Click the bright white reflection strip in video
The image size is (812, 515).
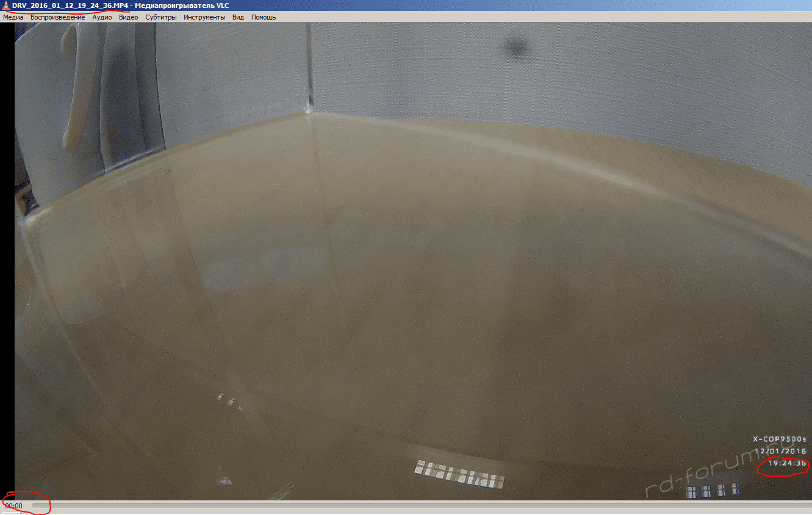(x=460, y=474)
